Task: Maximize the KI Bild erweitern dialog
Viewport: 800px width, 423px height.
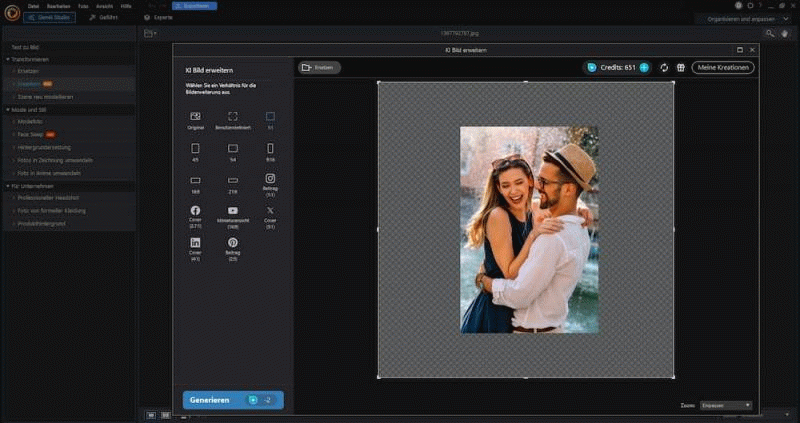Action: pos(740,50)
